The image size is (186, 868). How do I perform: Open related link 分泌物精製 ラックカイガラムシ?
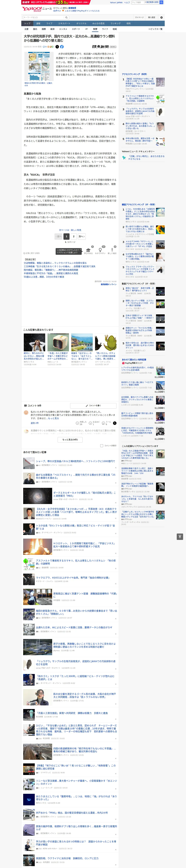click(55, 263)
